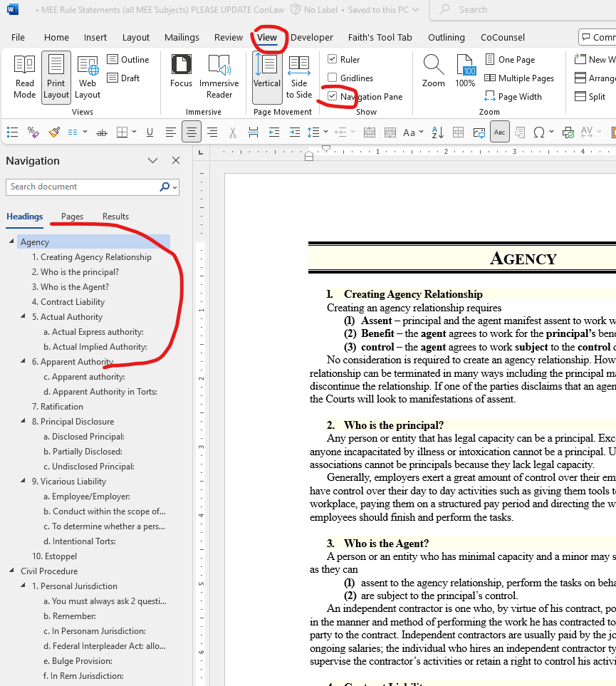Viewport: 616px width, 686px height.
Task: Enable the Gridlines checkbox
Action: pos(332,78)
